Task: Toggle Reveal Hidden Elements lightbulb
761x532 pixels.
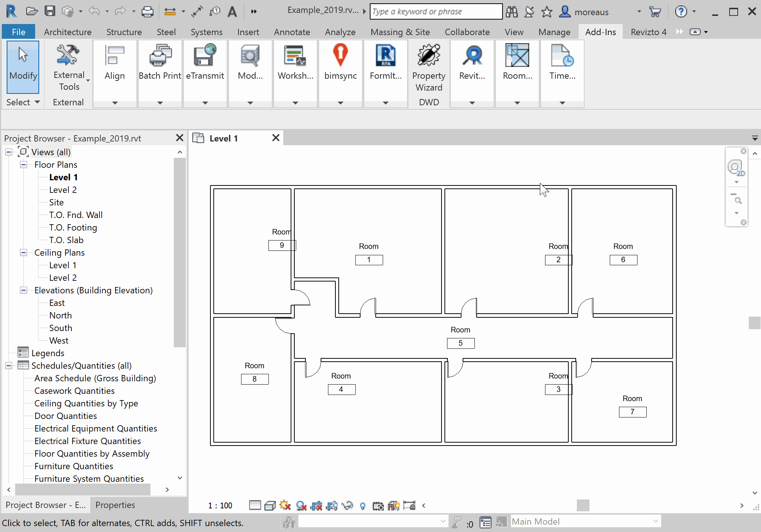Action: pos(363,505)
